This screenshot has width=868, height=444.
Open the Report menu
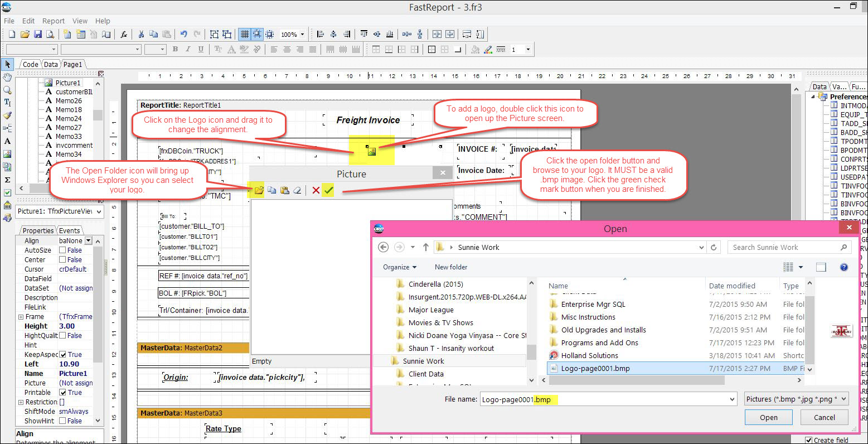(x=54, y=21)
